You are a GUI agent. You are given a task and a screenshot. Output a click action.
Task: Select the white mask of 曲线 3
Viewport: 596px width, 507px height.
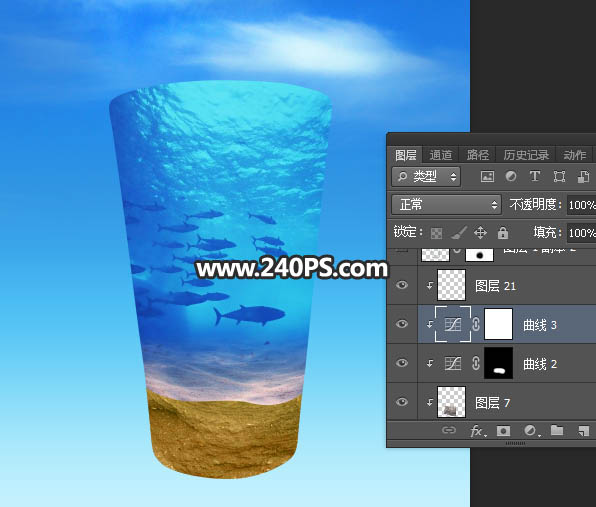[x=498, y=324]
